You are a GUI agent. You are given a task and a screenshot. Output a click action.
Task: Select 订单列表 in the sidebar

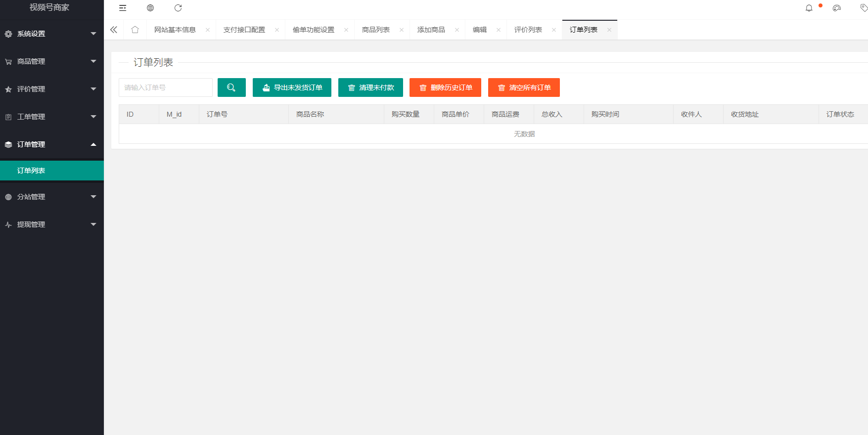(x=51, y=171)
